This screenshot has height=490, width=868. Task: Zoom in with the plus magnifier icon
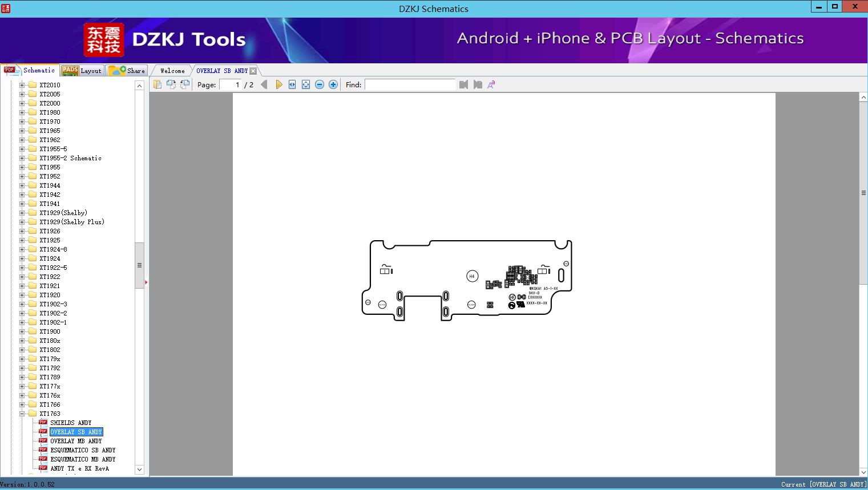tap(333, 84)
